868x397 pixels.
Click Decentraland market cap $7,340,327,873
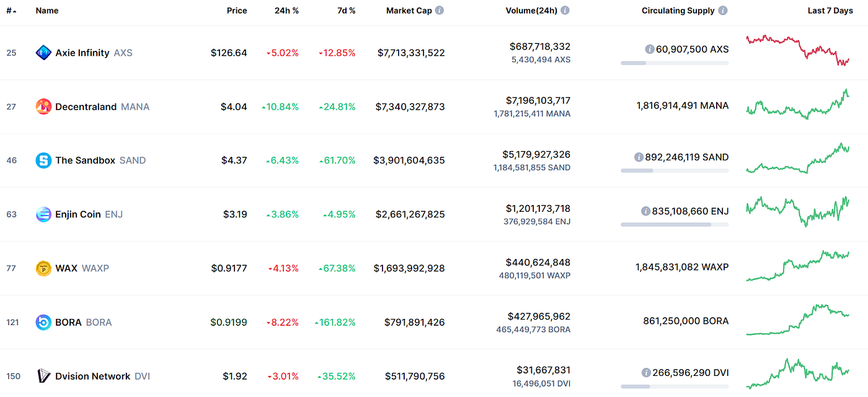(x=410, y=107)
